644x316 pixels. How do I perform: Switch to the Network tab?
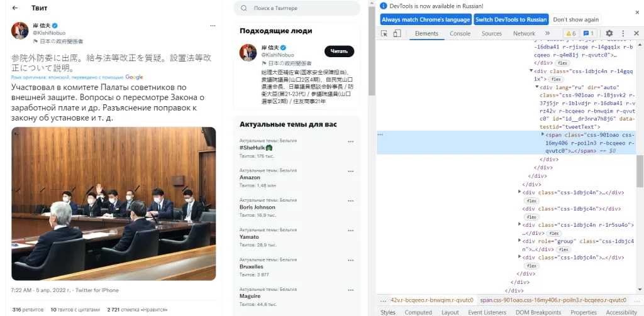[524, 34]
